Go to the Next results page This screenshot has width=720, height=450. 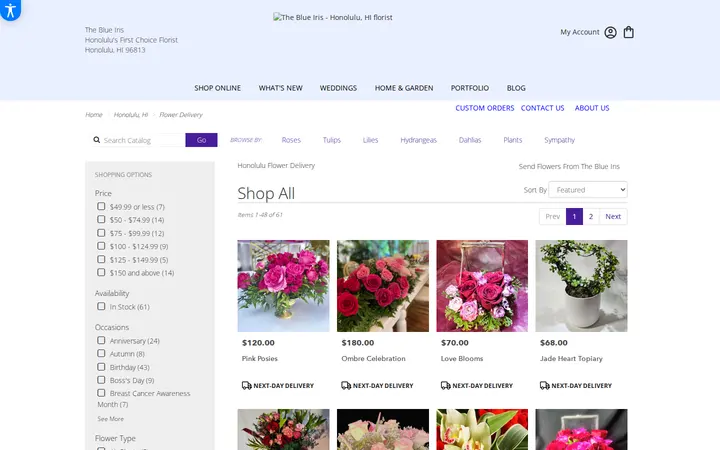click(x=613, y=216)
